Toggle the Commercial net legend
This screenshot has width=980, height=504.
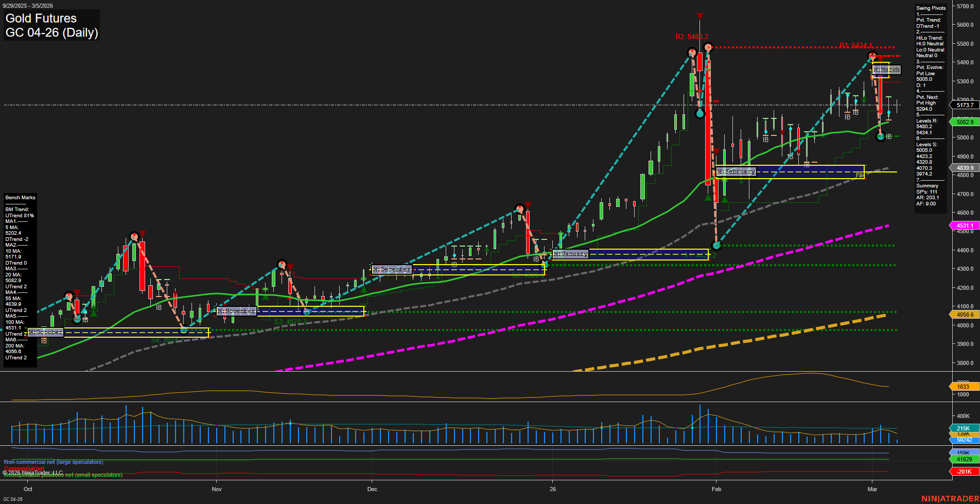coord(23,469)
